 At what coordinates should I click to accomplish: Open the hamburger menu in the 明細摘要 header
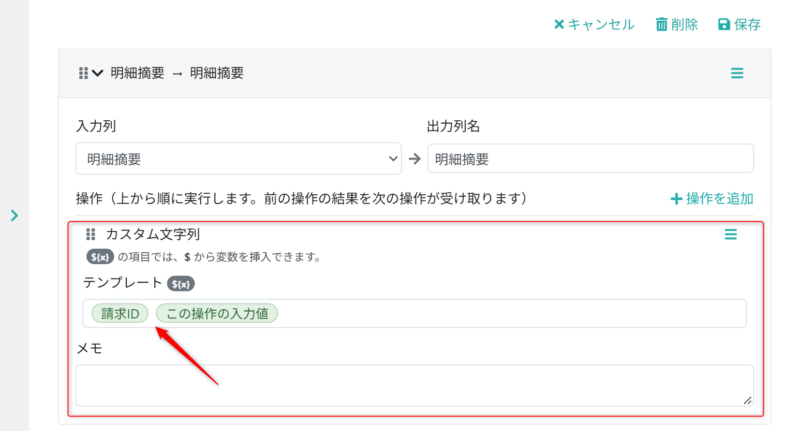(x=737, y=73)
